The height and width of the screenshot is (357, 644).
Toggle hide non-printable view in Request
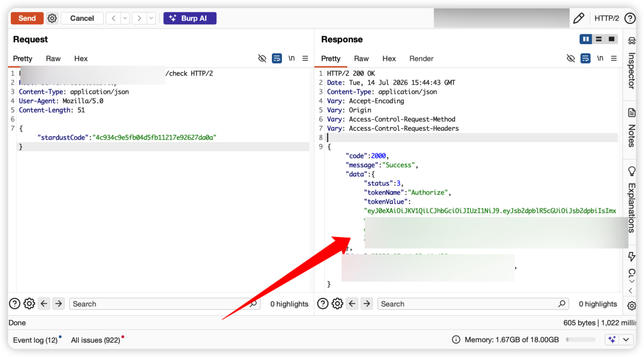pos(262,59)
